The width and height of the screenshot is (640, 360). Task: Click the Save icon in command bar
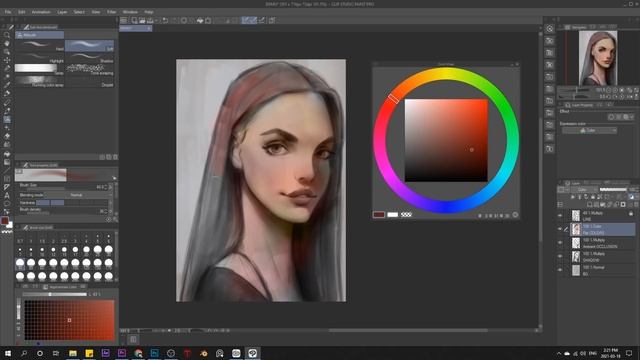(x=150, y=20)
